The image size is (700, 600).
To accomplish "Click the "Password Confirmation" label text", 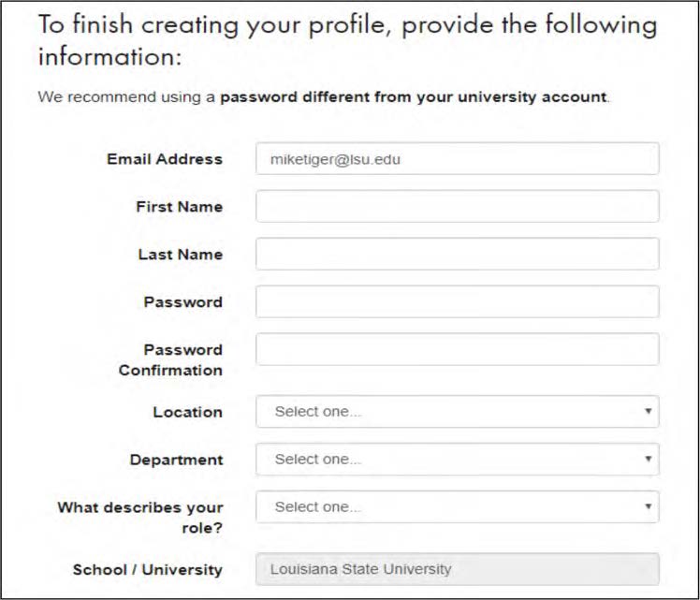I will point(170,359).
